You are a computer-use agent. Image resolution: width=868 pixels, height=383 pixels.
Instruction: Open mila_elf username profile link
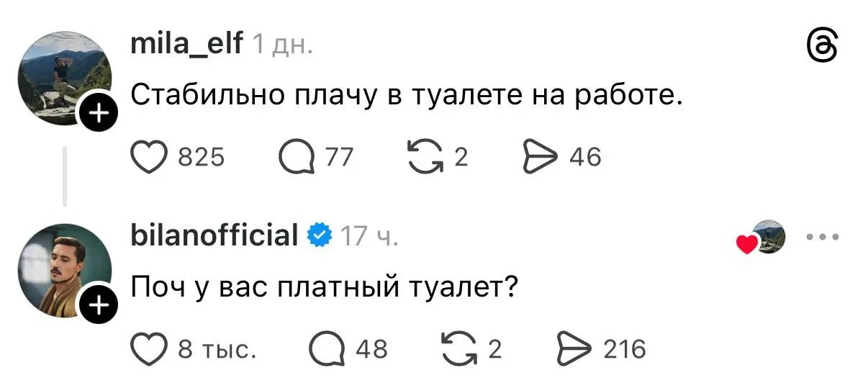[x=186, y=45]
